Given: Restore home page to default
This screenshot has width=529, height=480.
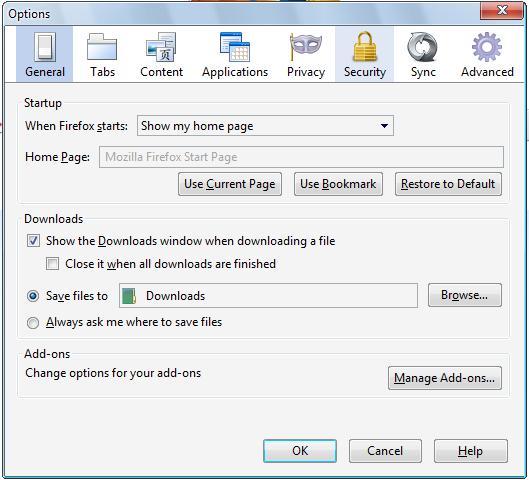Looking at the screenshot, I should click(448, 184).
